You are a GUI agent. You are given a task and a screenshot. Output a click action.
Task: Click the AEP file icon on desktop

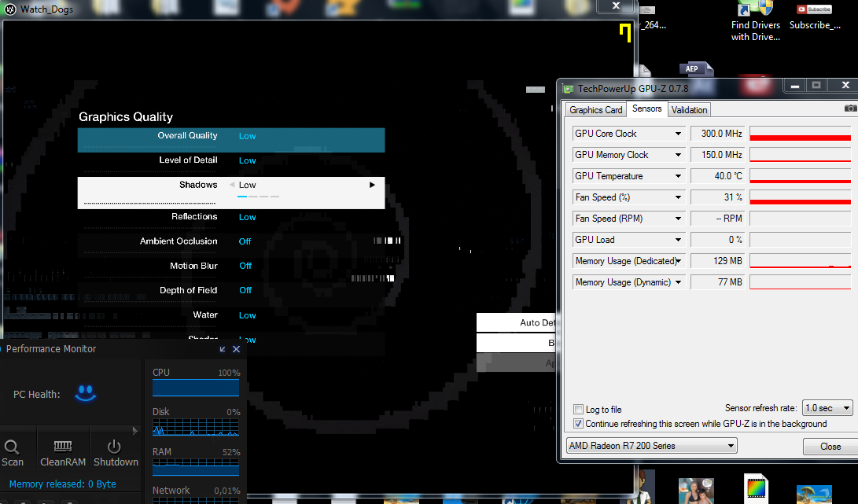coord(696,69)
